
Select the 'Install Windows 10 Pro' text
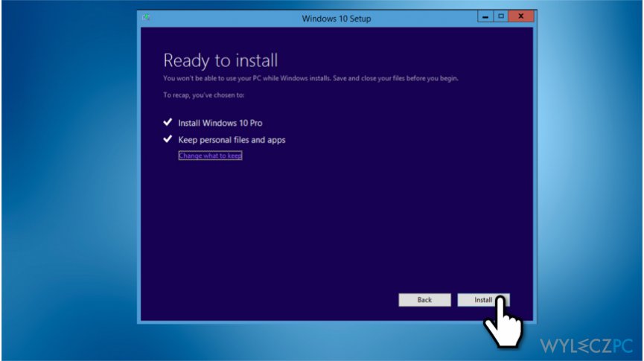pos(220,123)
